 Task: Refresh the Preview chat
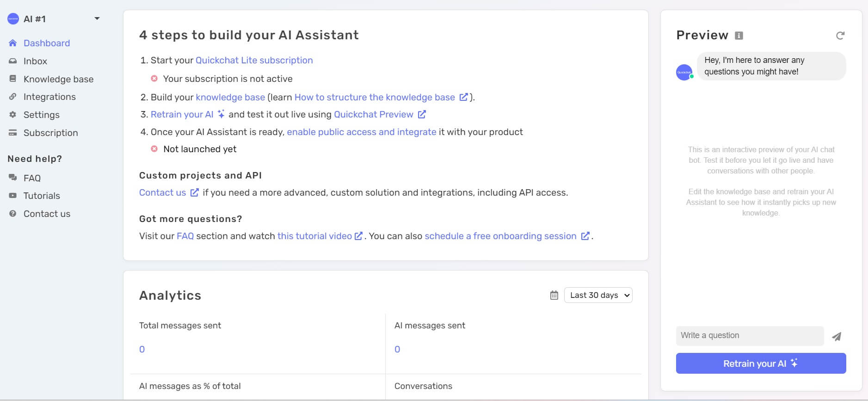[x=840, y=36]
